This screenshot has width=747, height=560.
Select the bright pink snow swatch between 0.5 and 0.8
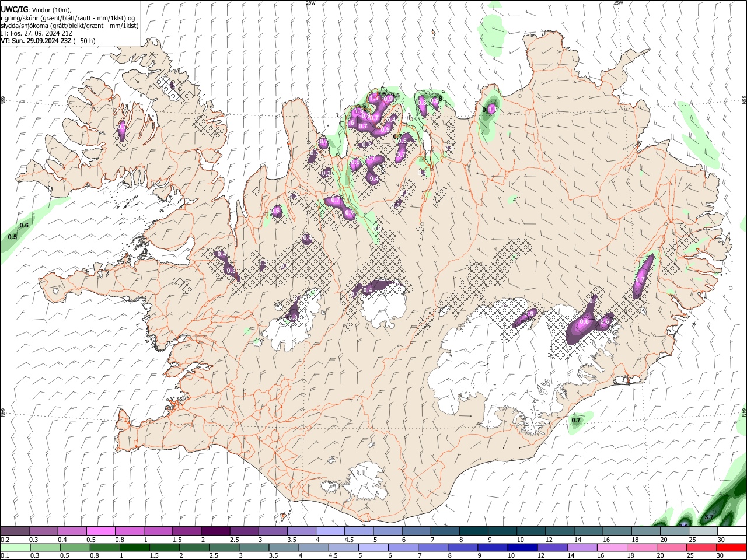[101, 531]
